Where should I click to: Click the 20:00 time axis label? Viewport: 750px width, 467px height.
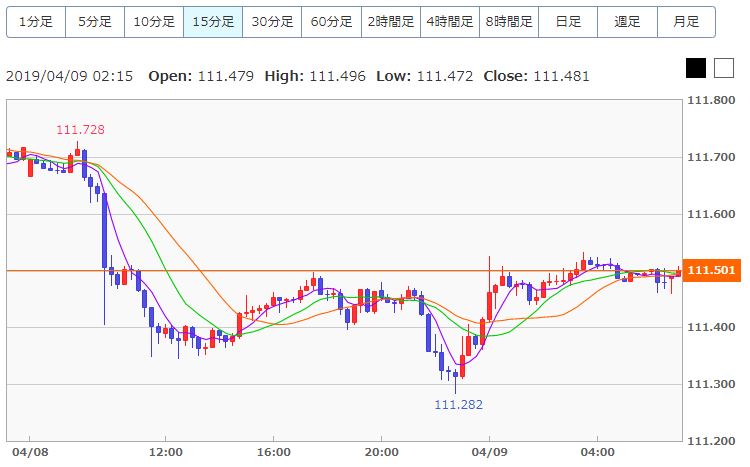tap(381, 452)
